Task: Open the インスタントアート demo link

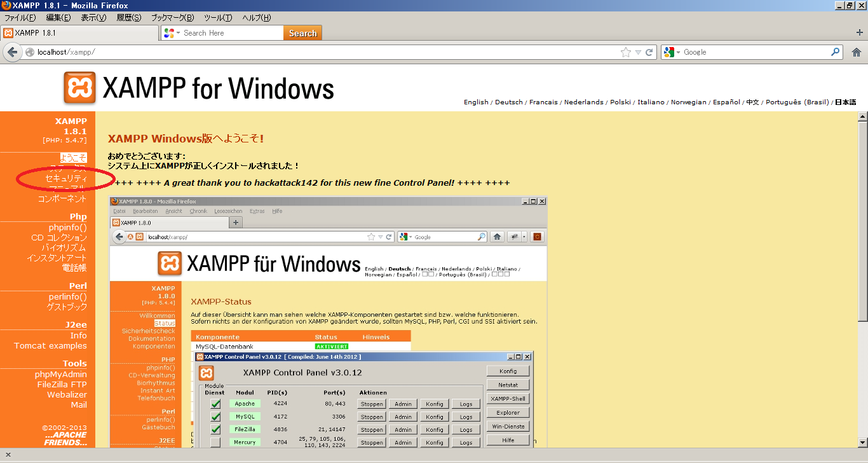Action: [57, 258]
